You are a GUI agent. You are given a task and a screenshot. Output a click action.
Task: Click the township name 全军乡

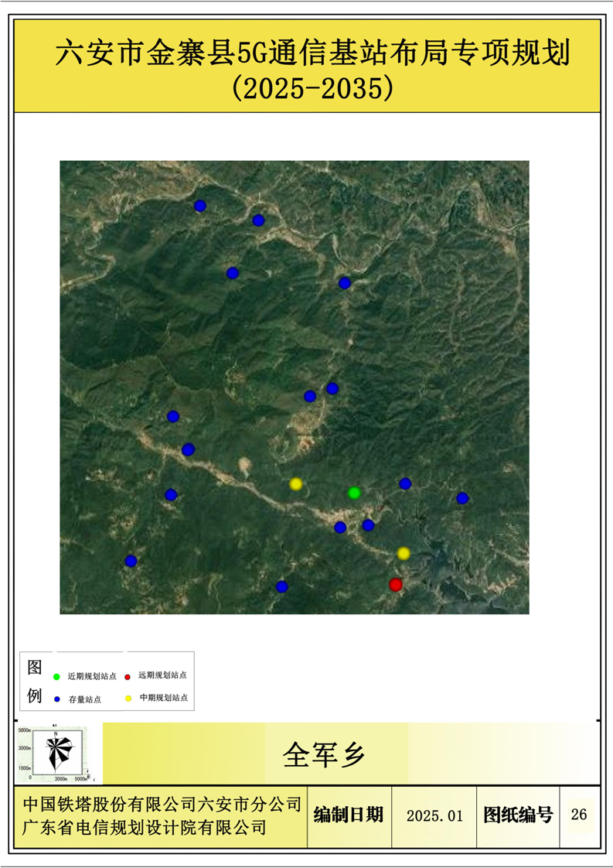click(324, 755)
